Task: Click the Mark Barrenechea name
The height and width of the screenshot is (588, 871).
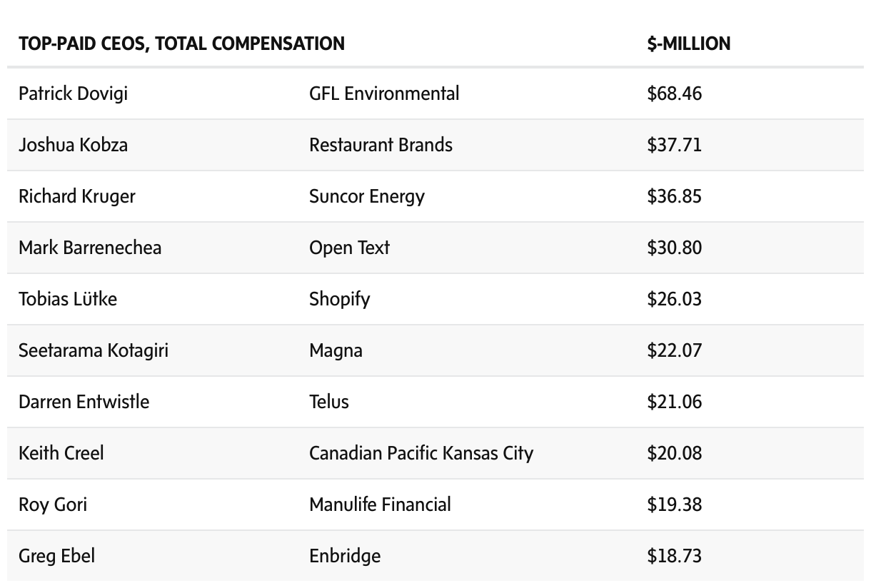Action: pos(90,248)
